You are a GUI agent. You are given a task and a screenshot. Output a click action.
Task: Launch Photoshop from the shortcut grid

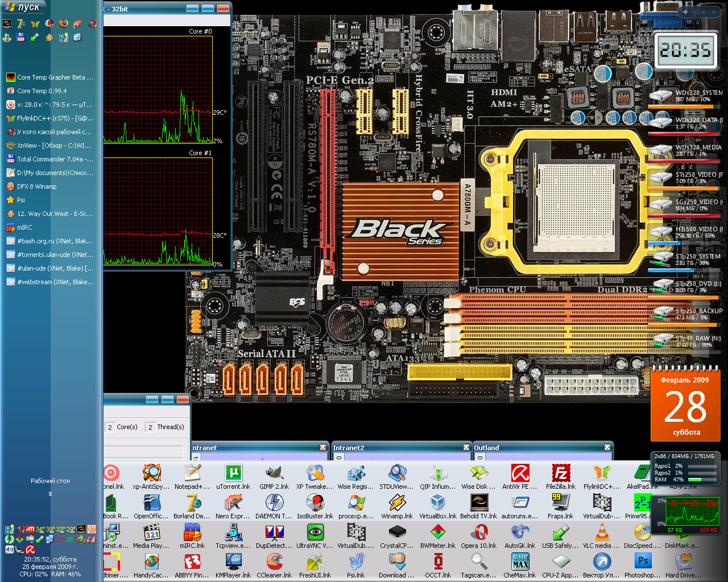pos(643,562)
